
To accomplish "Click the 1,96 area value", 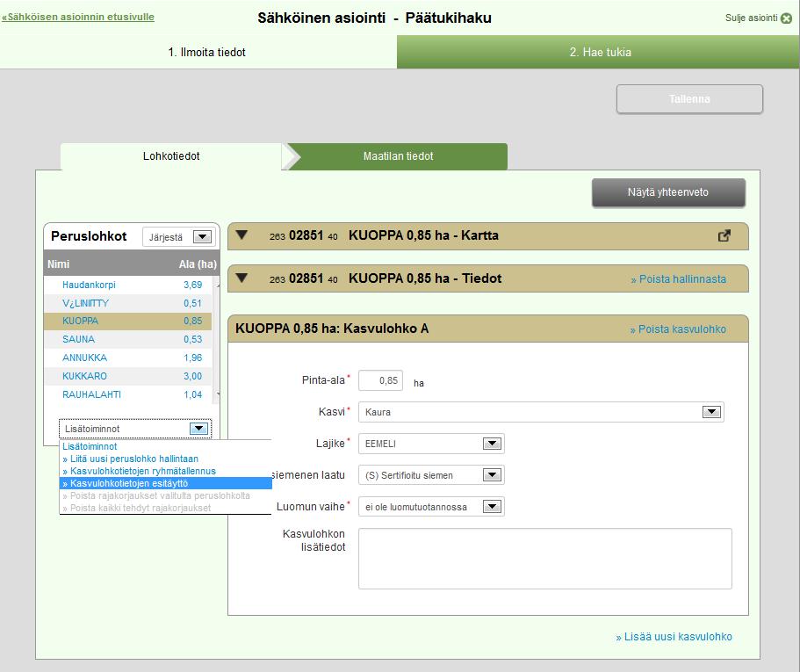I will [193, 358].
